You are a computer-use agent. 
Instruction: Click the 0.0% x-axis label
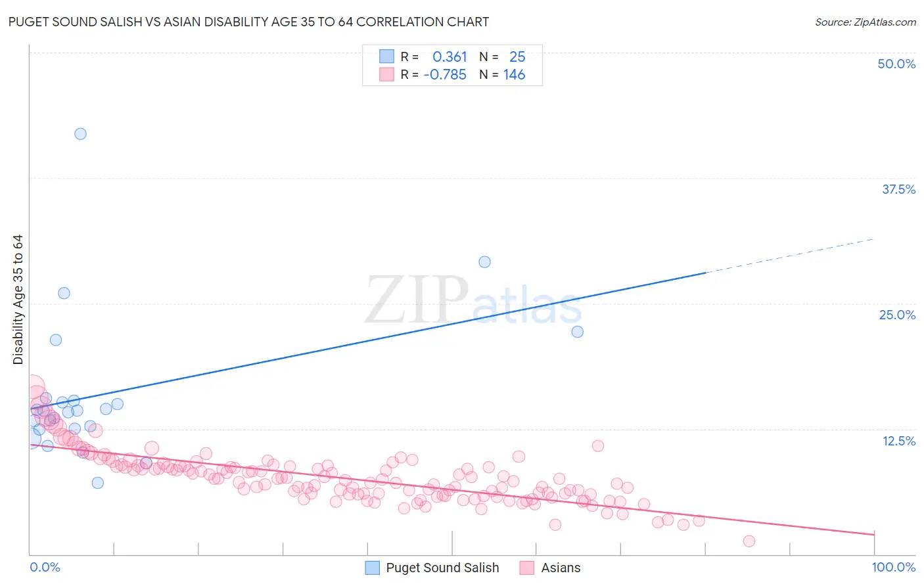click(x=45, y=567)
